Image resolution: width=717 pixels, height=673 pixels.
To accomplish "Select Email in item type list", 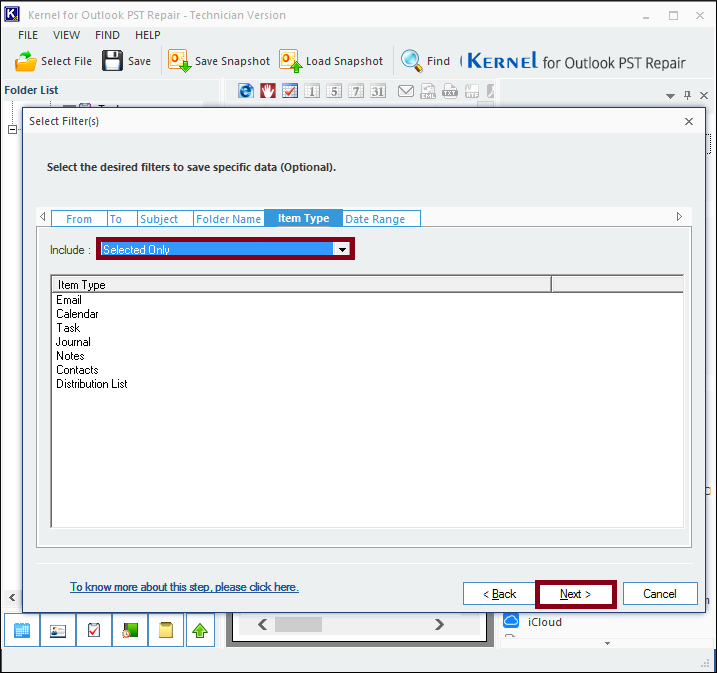I will coord(69,300).
